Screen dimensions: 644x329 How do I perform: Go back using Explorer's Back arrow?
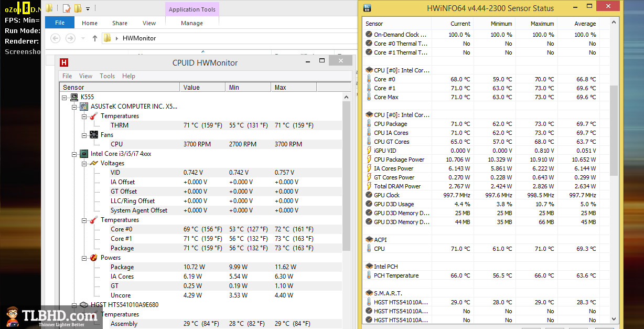click(x=56, y=38)
